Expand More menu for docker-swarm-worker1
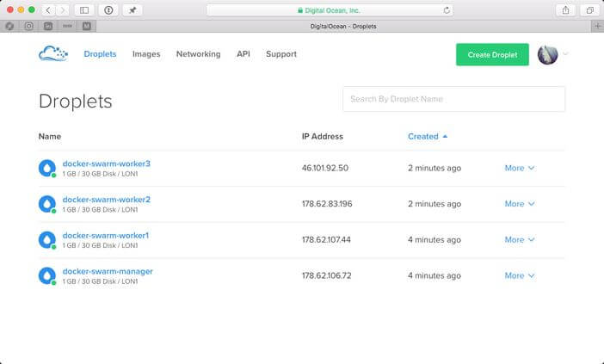 pos(519,240)
